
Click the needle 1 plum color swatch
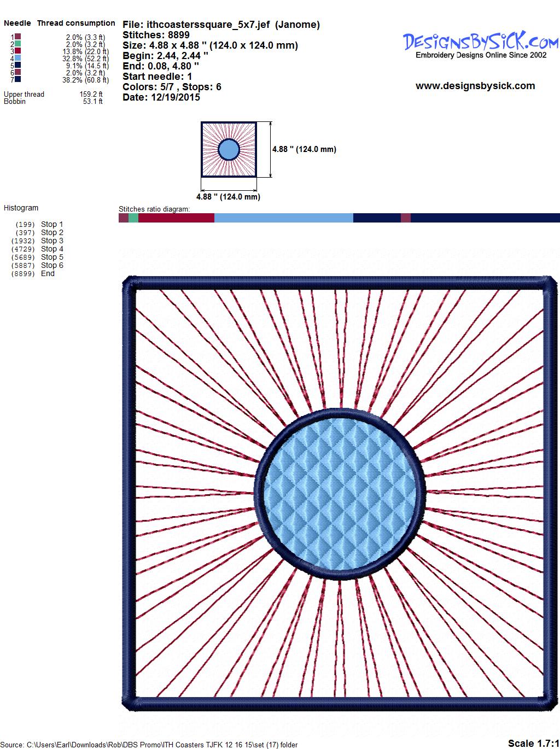[x=18, y=37]
